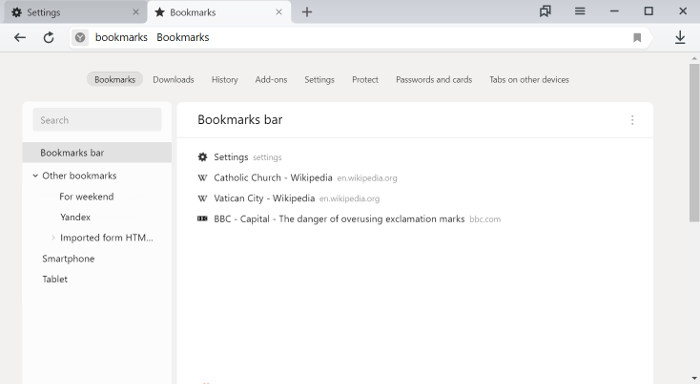Click the tab collections icon in title bar

[545, 11]
